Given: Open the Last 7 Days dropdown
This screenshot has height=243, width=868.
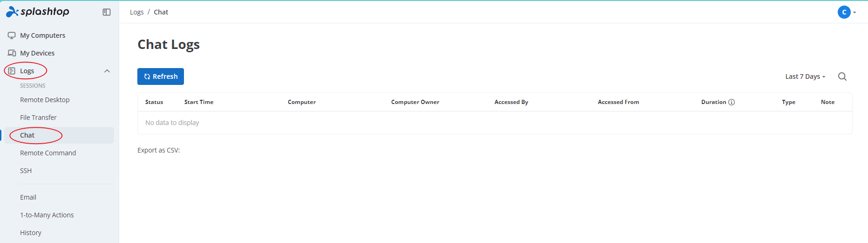Looking at the screenshot, I should point(805,76).
